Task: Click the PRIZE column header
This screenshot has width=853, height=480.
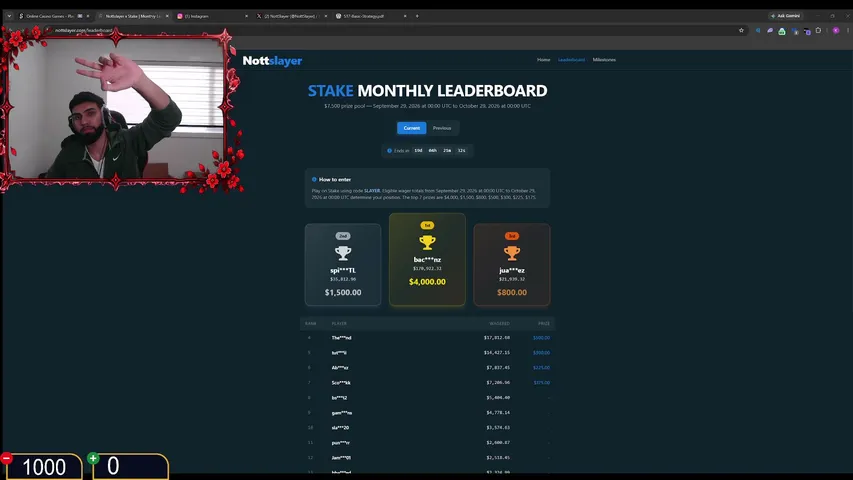Action: coord(544,323)
